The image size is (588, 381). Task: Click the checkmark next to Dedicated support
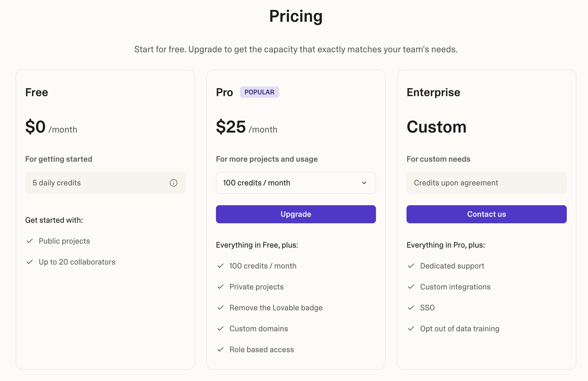tap(411, 266)
